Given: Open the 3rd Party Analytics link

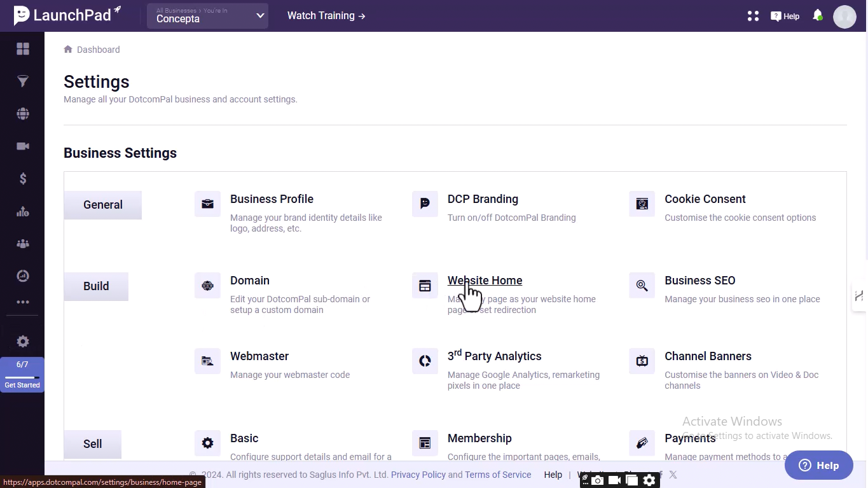Looking at the screenshot, I should coord(495,356).
